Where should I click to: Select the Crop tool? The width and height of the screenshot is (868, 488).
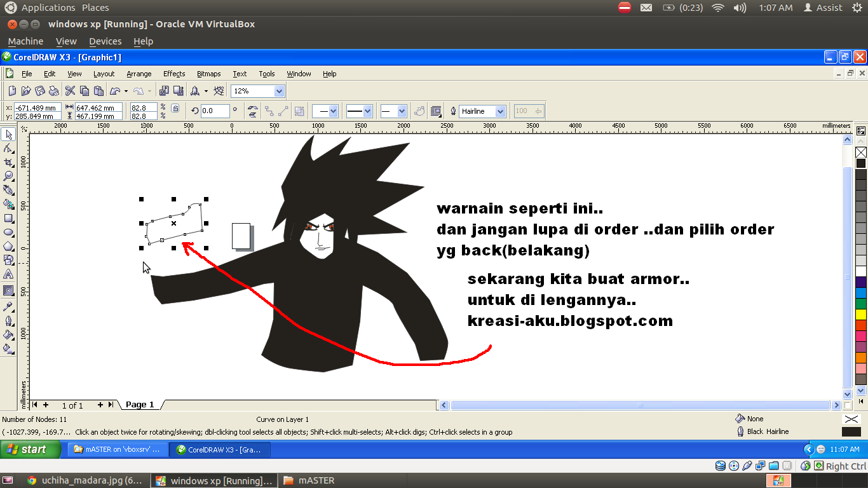pyautogui.click(x=8, y=162)
